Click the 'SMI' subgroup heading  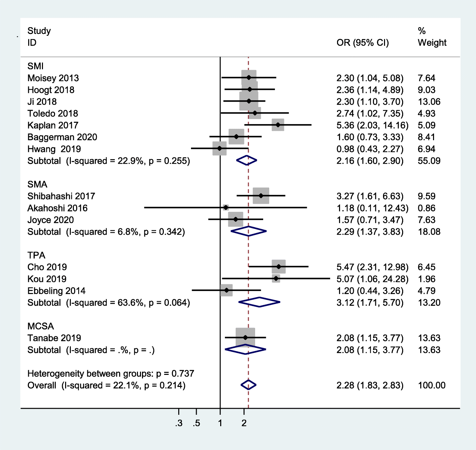36,66
